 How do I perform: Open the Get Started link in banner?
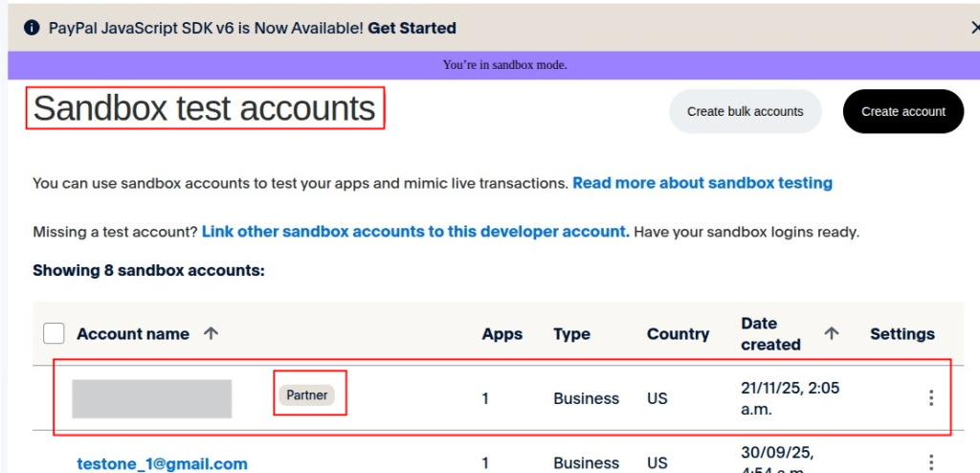[412, 28]
